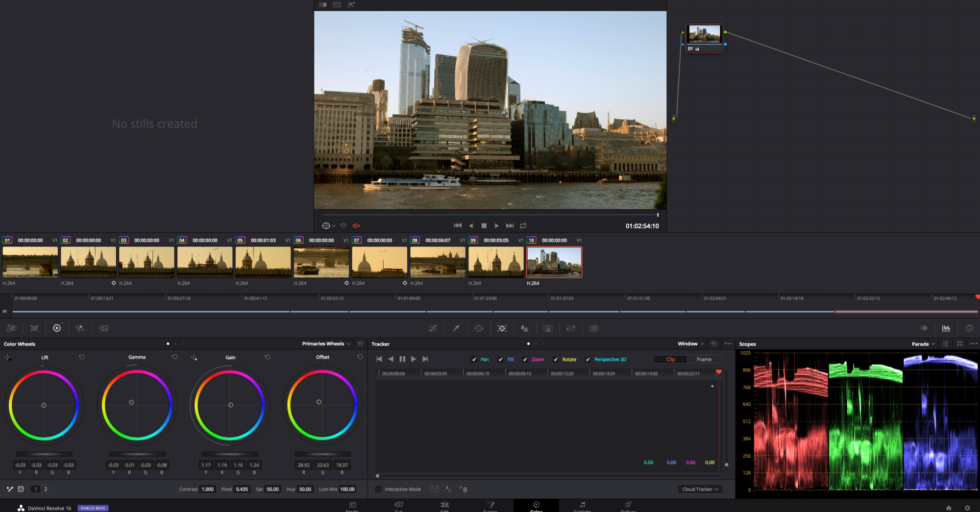Open the Qualifier eyedropper palette
The width and height of the screenshot is (980, 512).
456,328
